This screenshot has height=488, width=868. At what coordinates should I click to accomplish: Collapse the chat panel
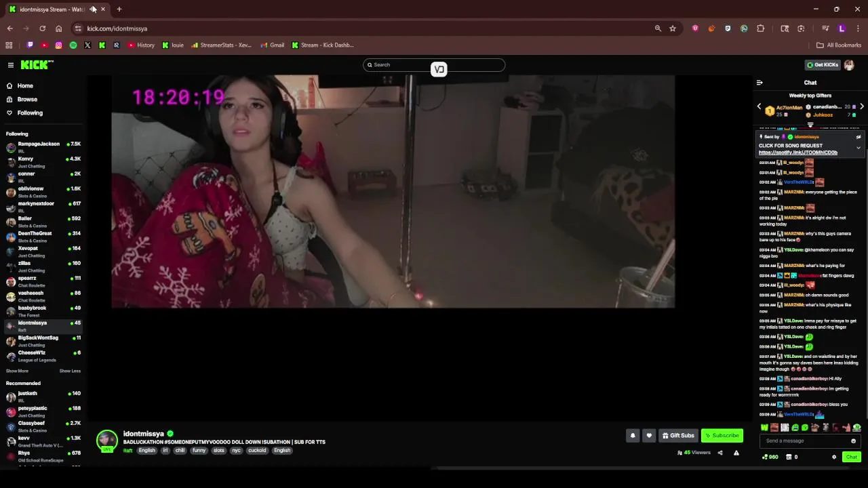[x=759, y=83]
